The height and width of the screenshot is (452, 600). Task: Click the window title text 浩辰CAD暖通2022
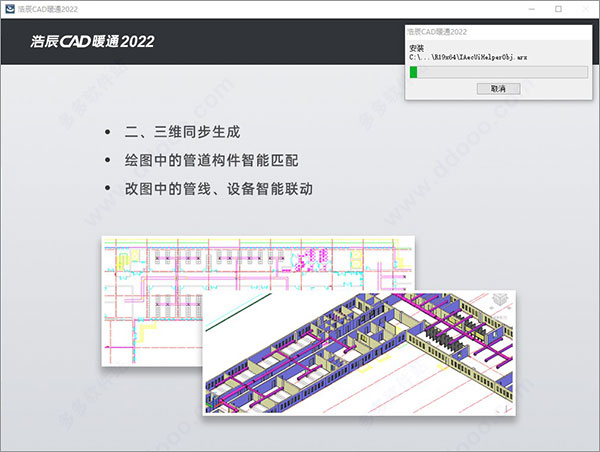pos(48,9)
